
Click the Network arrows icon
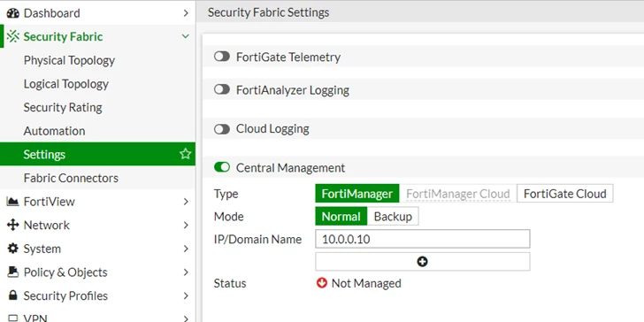(x=12, y=225)
